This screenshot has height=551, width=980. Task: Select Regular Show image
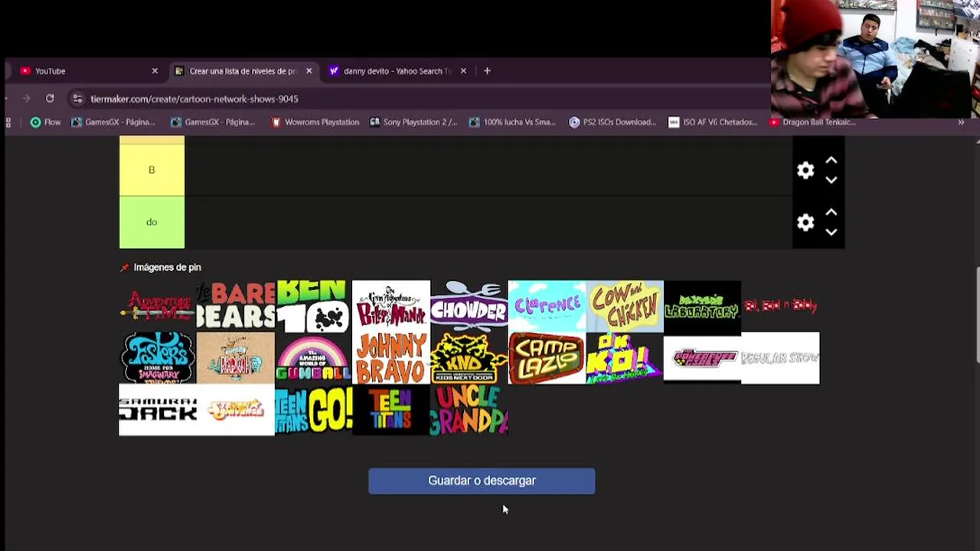tap(780, 358)
